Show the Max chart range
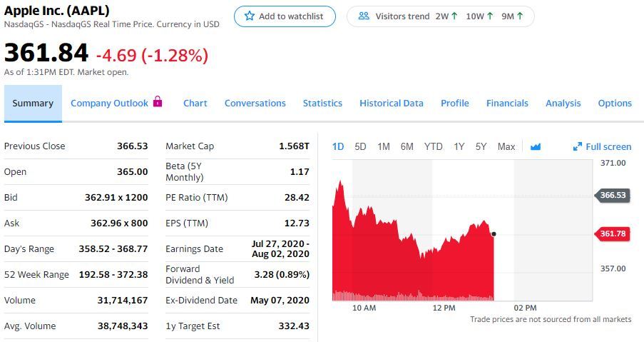 pos(506,146)
